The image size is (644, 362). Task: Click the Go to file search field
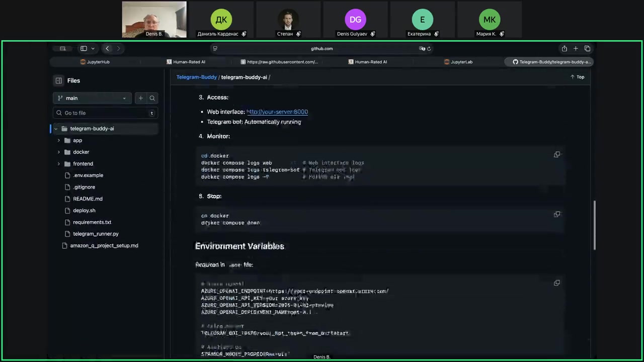[106, 113]
